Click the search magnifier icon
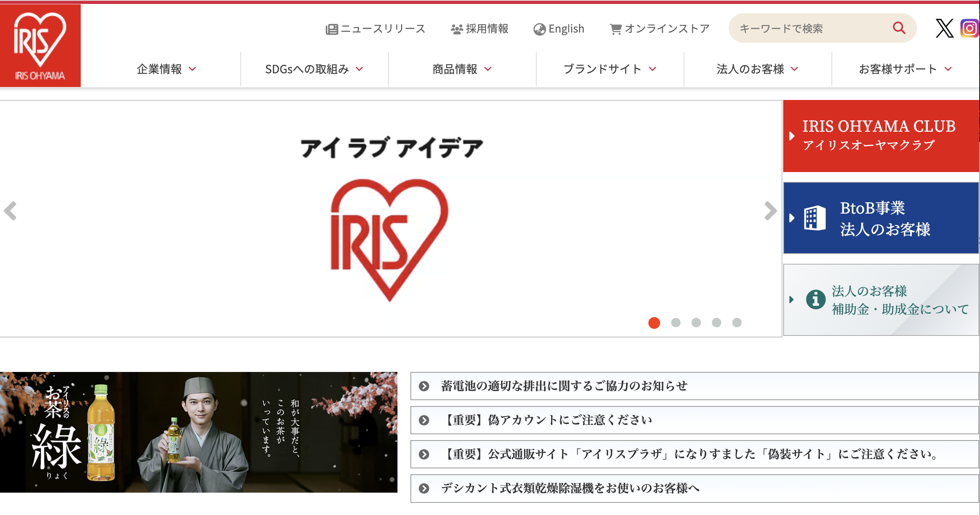980x515 pixels. tap(899, 28)
